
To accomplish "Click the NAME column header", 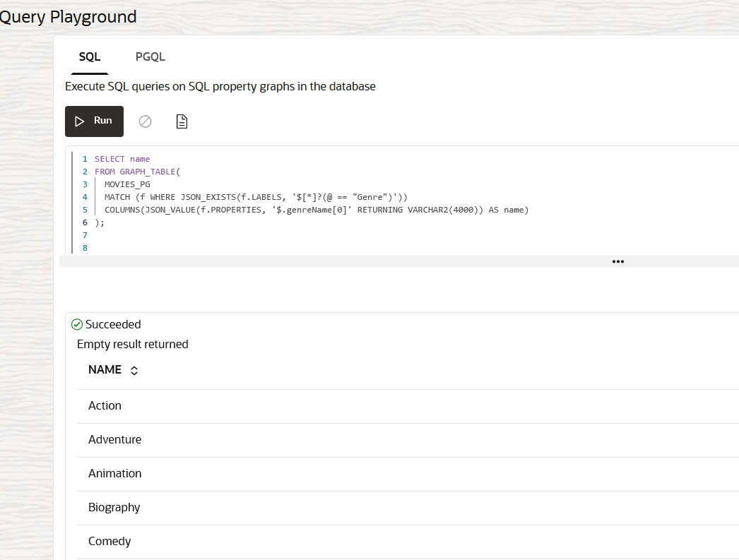I will (x=104, y=369).
